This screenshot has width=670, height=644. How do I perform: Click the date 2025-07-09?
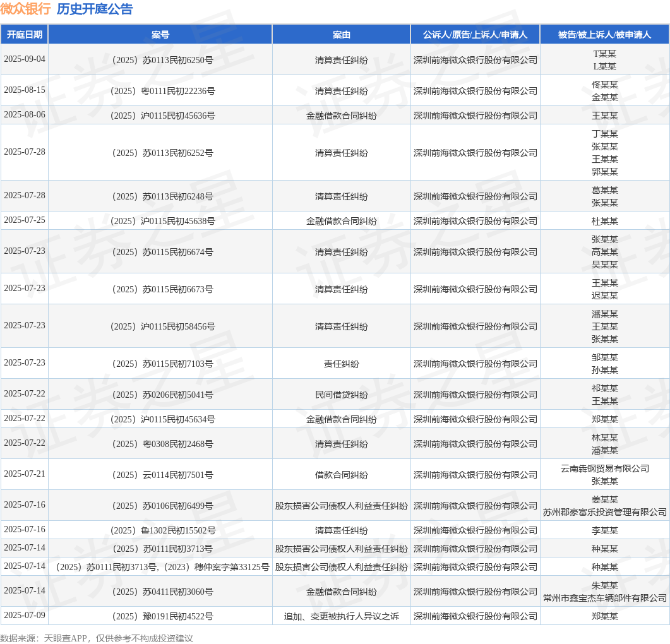(x=25, y=616)
